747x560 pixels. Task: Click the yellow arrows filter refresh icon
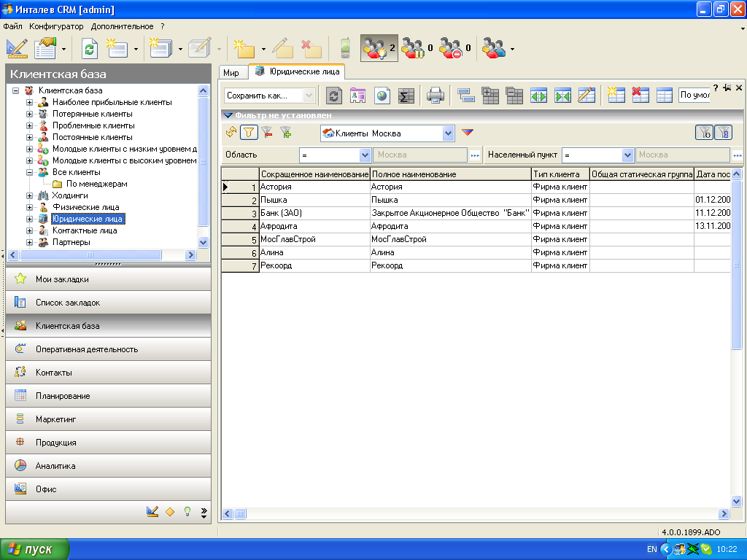[x=231, y=132]
